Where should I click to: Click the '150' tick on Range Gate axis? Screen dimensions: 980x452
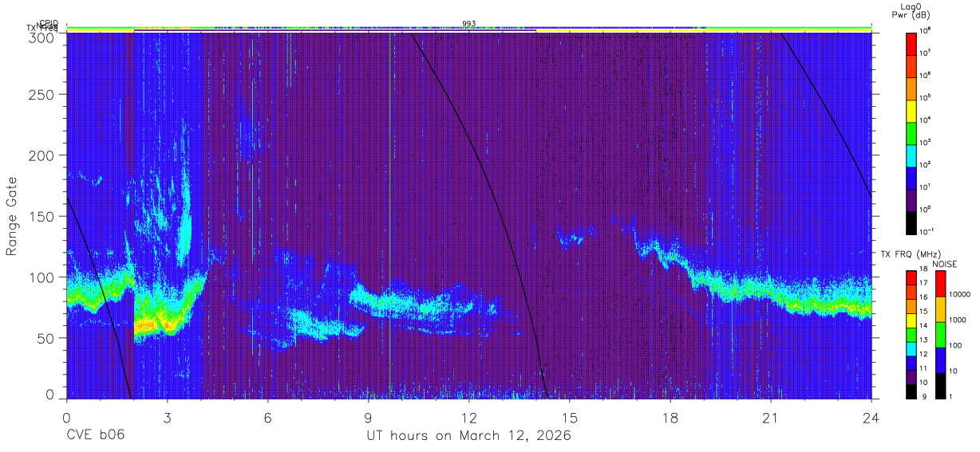coord(41,216)
